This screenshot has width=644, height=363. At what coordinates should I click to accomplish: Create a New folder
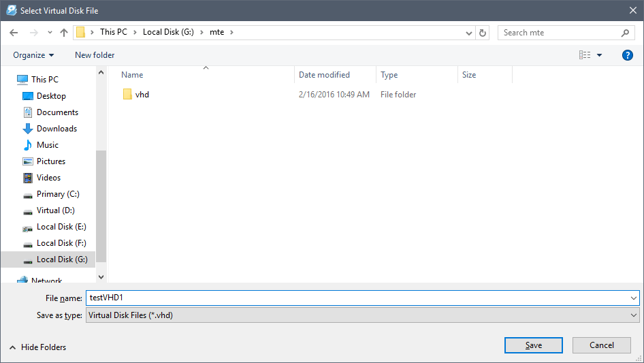coord(95,55)
